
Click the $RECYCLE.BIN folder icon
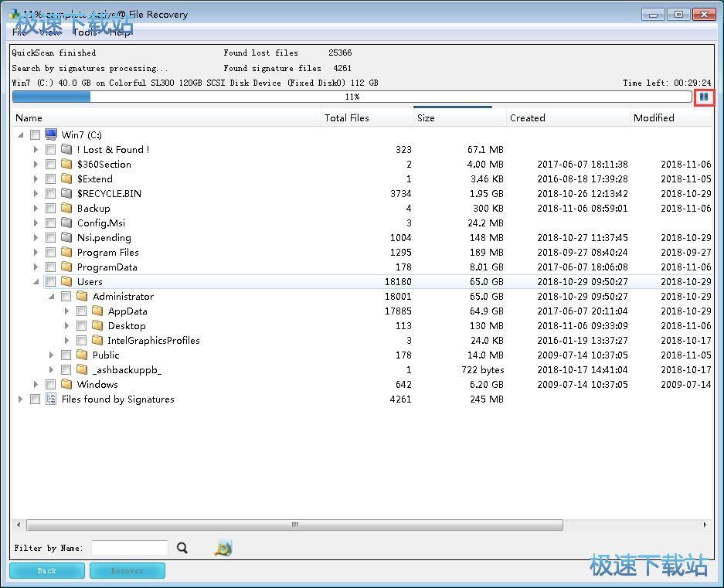(66, 194)
